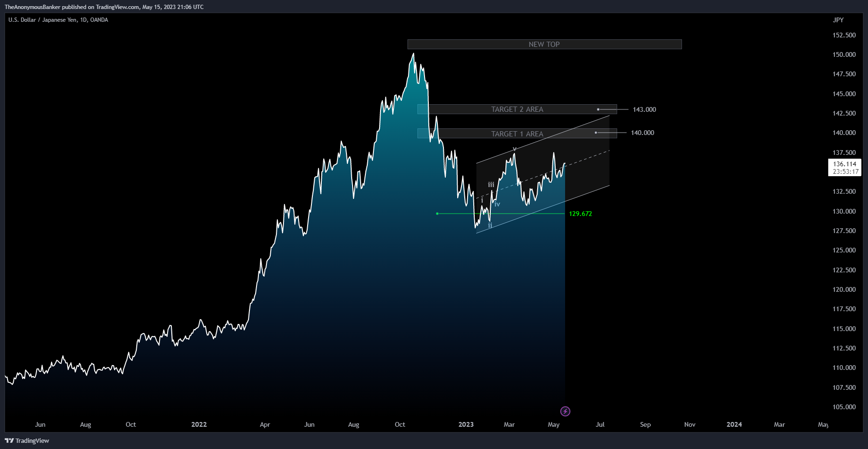The height and width of the screenshot is (449, 868).
Task: Click the wave label ii near channel bottom
Action: pyautogui.click(x=490, y=225)
